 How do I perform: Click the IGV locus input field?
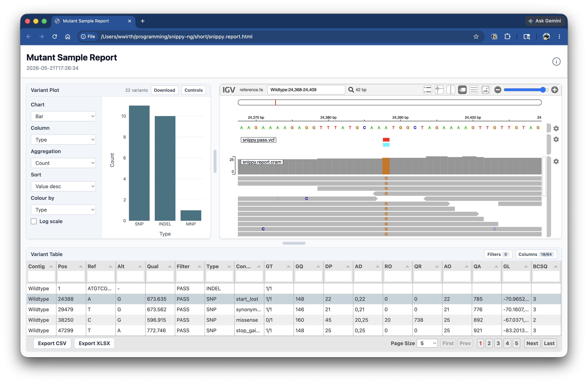tap(306, 90)
